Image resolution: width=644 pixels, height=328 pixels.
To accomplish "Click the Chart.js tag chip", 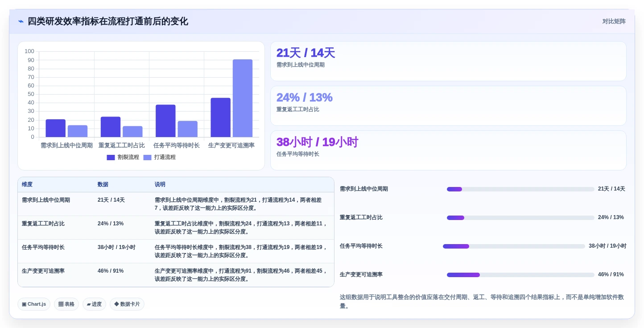I will (34, 304).
